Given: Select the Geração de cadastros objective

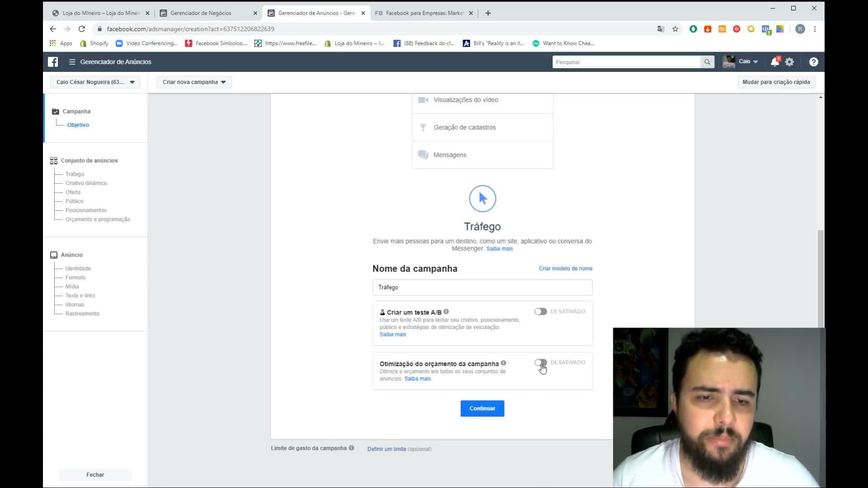Looking at the screenshot, I should click(482, 127).
